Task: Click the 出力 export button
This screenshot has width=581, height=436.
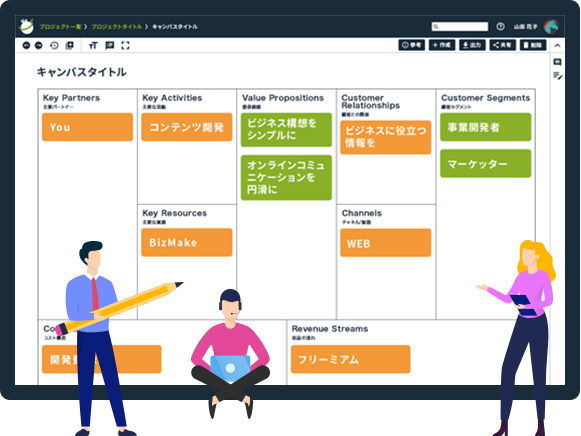Action: [472, 45]
